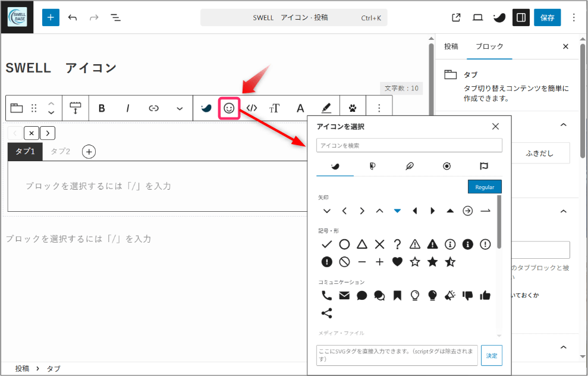588x376 pixels.
Task: Switch to the タブ2 tab
Action: coord(61,151)
